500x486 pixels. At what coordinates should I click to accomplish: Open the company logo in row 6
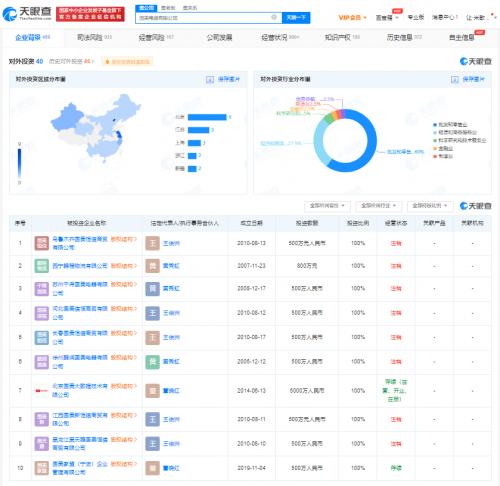42,362
